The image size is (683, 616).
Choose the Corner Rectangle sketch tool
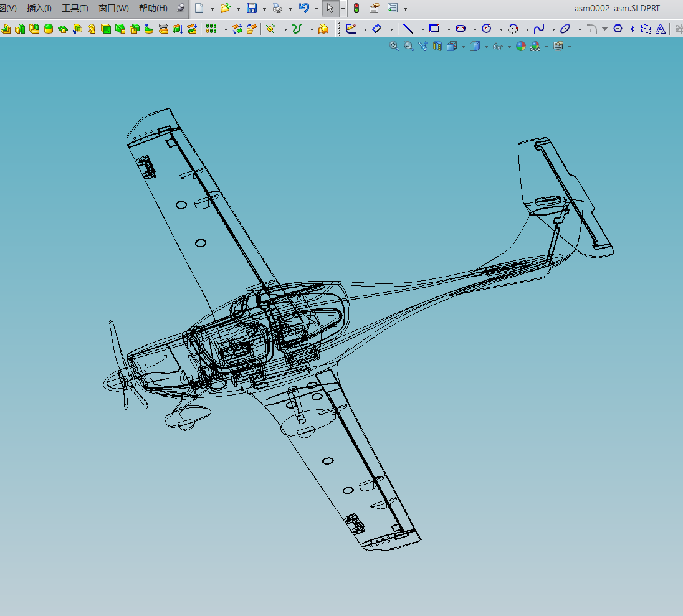click(434, 29)
